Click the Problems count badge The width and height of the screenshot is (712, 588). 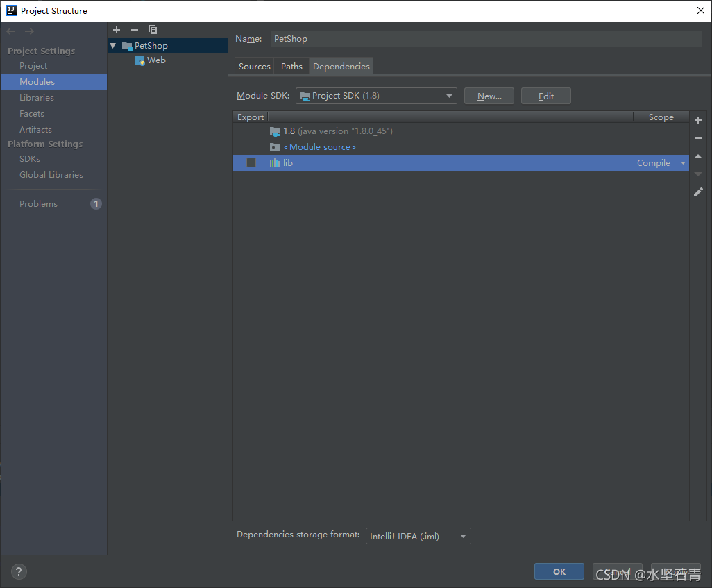(x=96, y=204)
